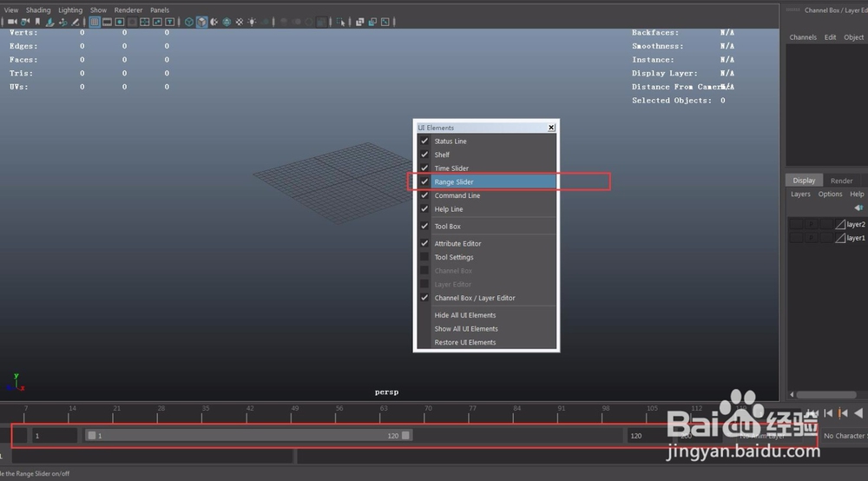868x481 pixels.
Task: Toggle the Safe Action icon
Action: tap(157, 22)
